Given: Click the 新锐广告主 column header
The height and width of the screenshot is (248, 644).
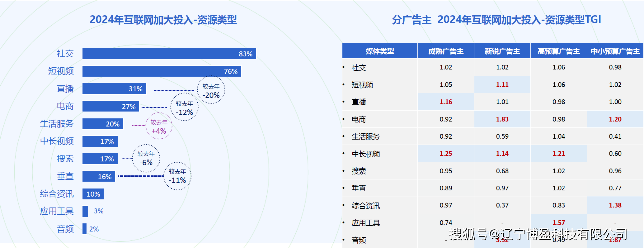Looking at the screenshot, I should (x=502, y=51).
